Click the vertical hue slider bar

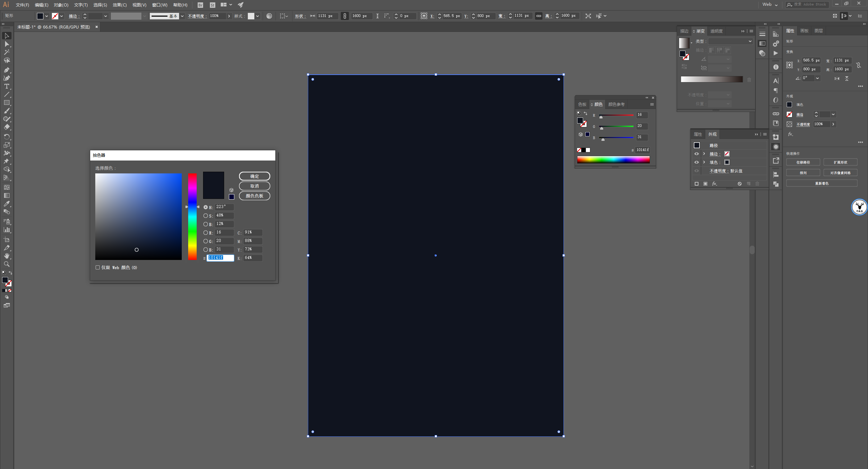click(x=192, y=217)
